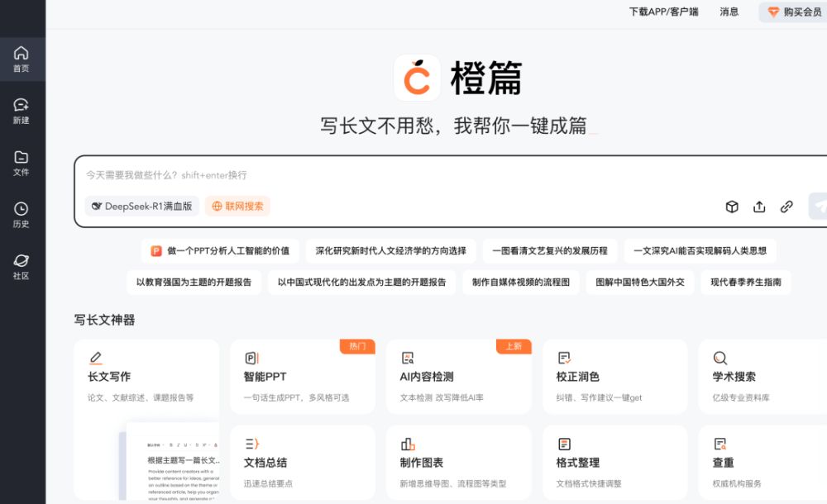Click 下载APP/客户端 in top bar
The width and height of the screenshot is (827, 504).
pyautogui.click(x=663, y=12)
